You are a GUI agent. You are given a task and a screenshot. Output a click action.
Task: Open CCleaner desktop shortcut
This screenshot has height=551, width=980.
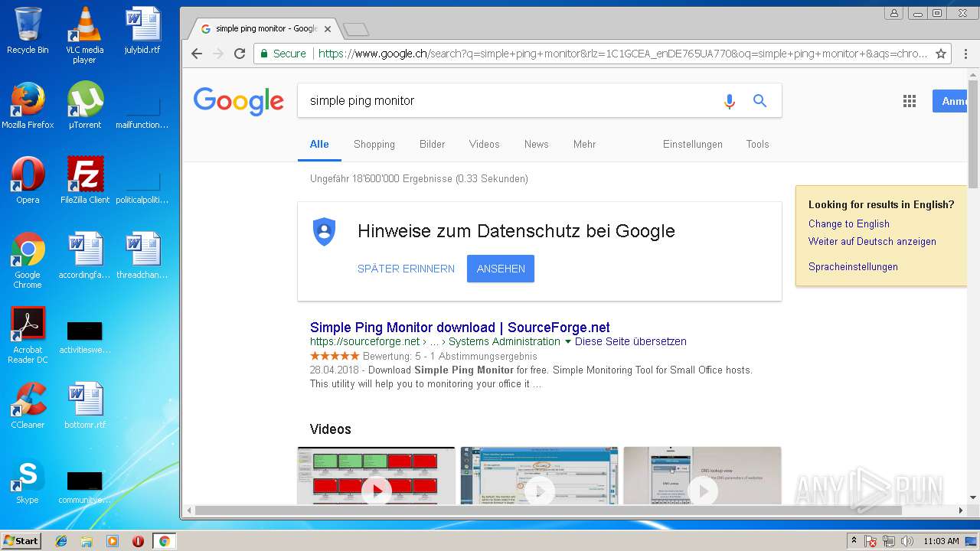[28, 406]
